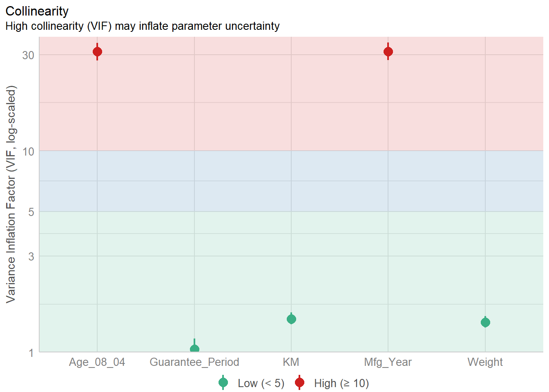Click the 10 tick label on y-axis
Screen dimensions: 549x392
click(28, 152)
